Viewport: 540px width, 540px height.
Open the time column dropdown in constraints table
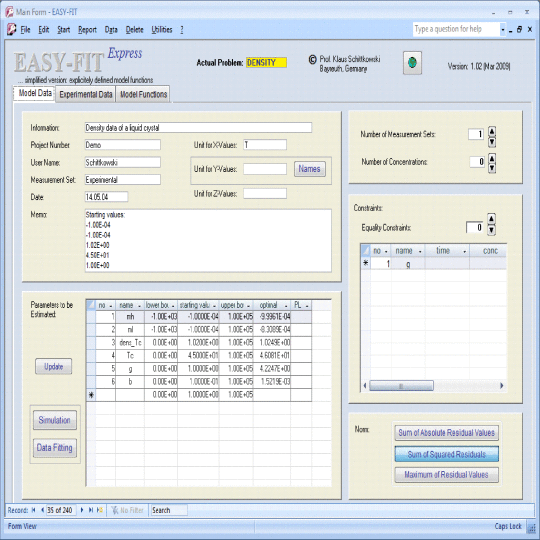[464, 252]
